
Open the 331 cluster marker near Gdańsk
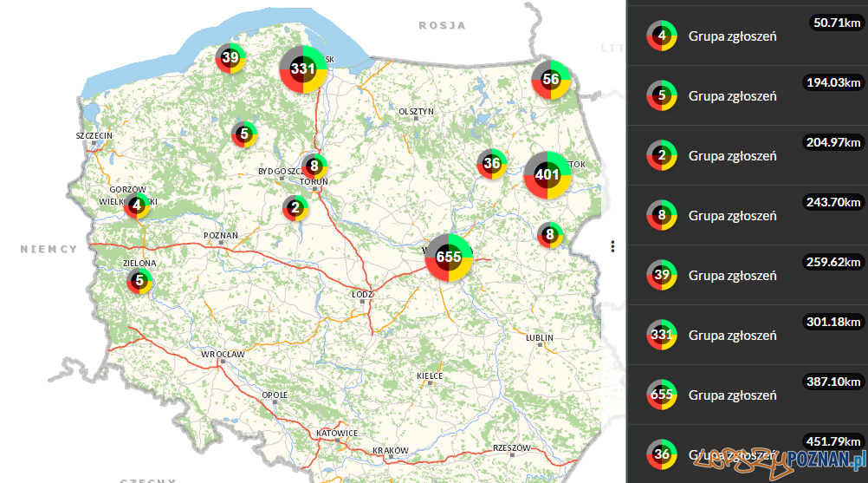coord(303,69)
